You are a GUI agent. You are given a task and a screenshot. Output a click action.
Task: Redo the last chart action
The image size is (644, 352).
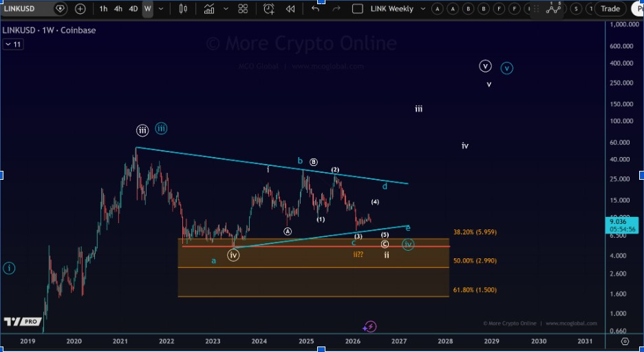tap(336, 9)
